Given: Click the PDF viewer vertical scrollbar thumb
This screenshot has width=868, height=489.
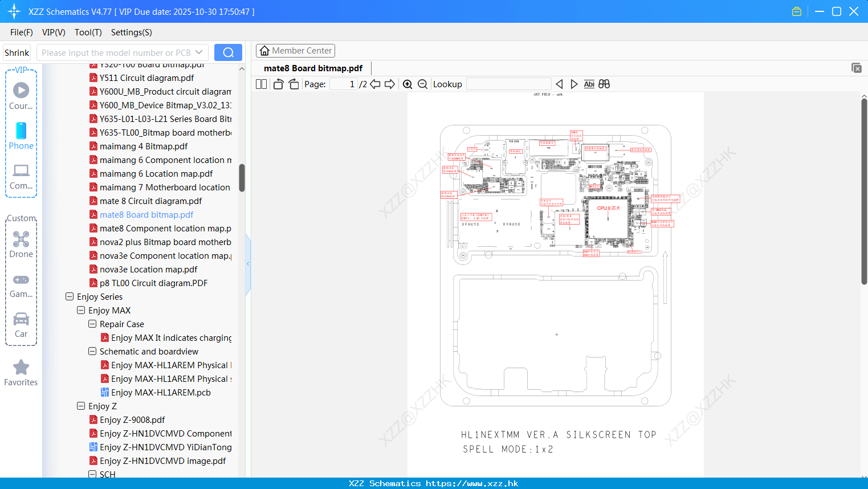Looking at the screenshot, I should [x=864, y=191].
